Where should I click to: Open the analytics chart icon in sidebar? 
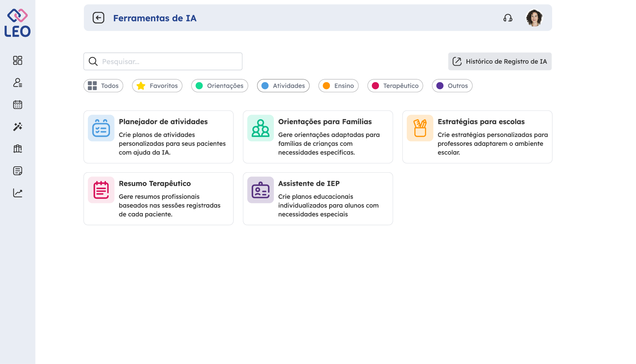click(x=18, y=193)
